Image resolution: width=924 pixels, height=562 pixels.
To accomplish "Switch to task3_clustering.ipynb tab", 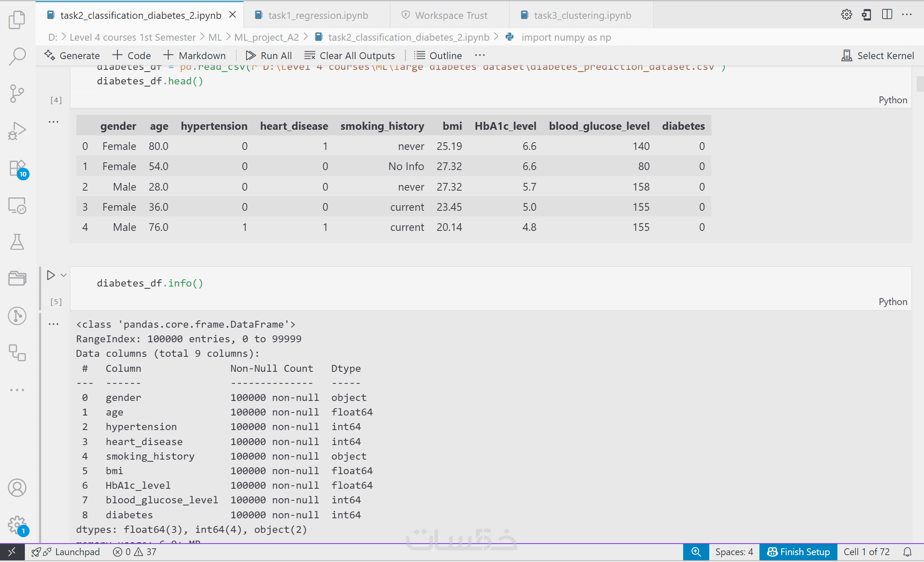I will pos(582,15).
